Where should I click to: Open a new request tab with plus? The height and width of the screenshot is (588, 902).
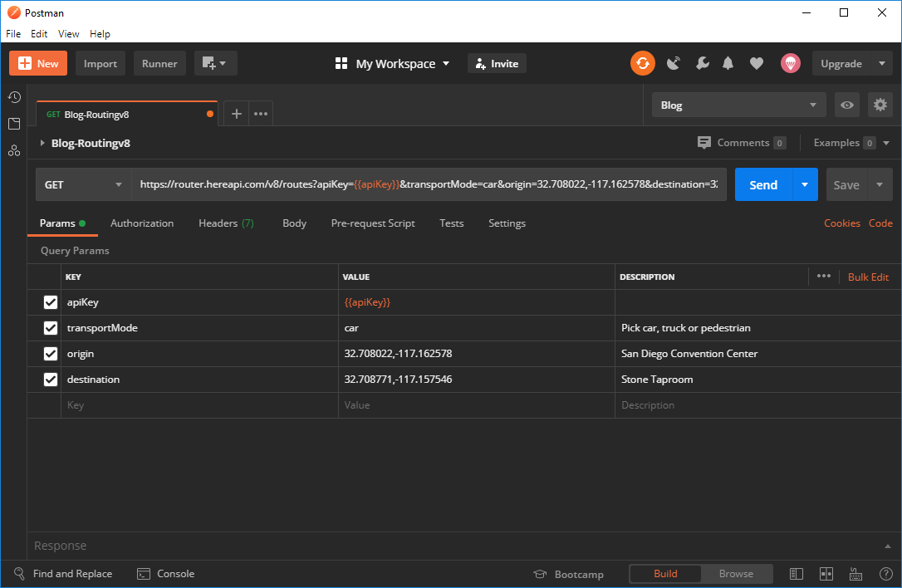237,114
